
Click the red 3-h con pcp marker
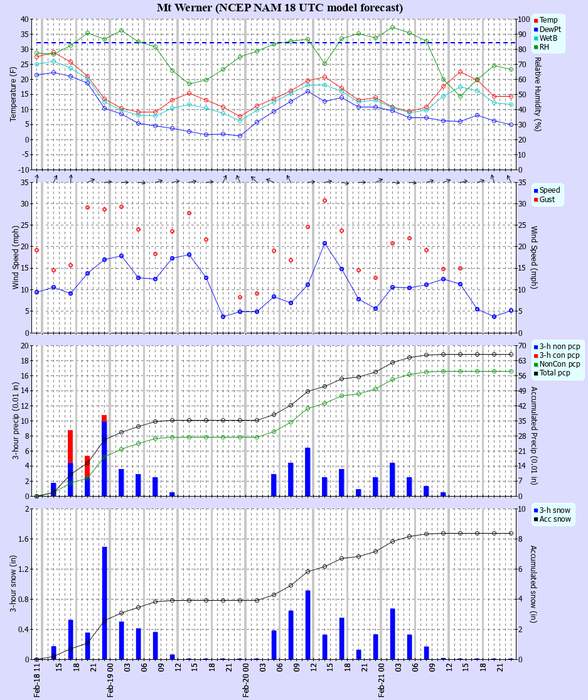click(536, 355)
